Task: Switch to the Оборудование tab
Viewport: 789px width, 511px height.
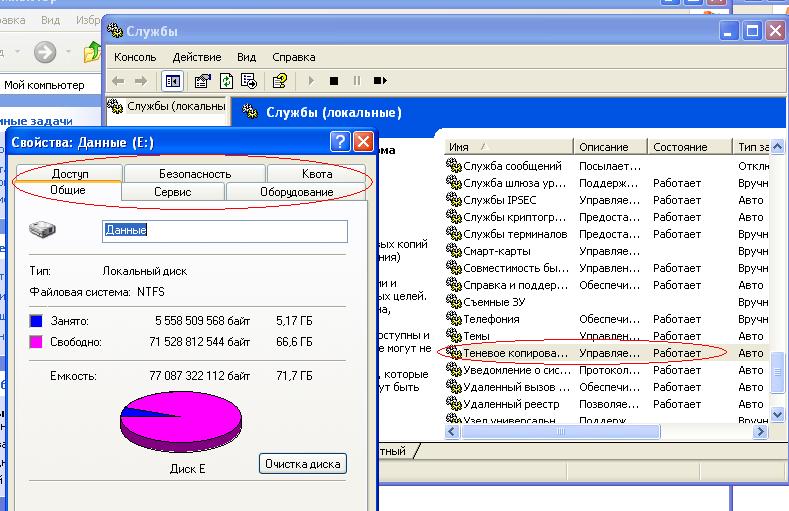Action: (x=296, y=192)
